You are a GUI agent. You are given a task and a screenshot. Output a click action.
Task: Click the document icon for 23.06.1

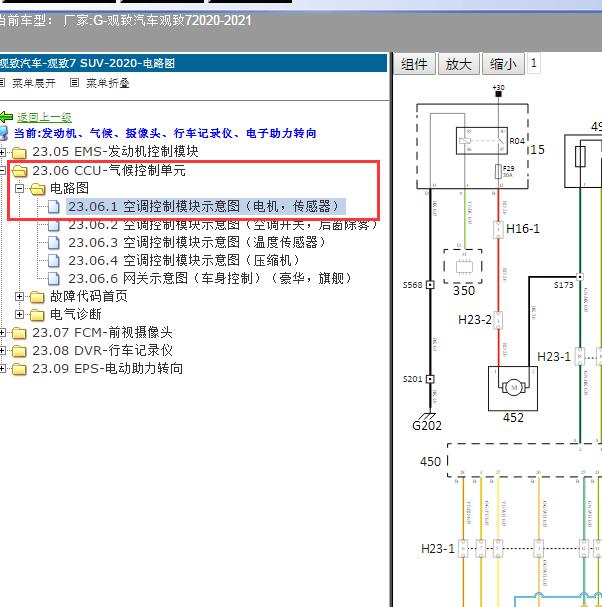(x=54, y=207)
